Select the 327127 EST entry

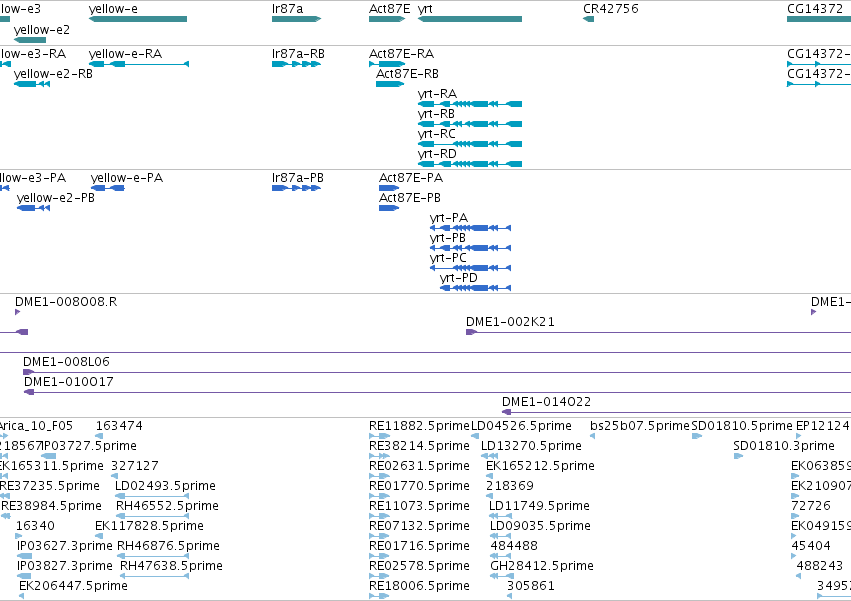point(135,466)
